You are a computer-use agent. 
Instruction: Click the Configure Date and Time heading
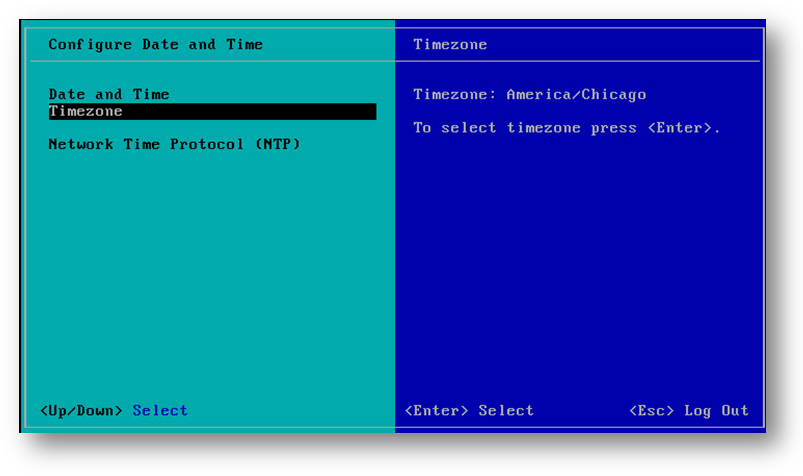[156, 45]
